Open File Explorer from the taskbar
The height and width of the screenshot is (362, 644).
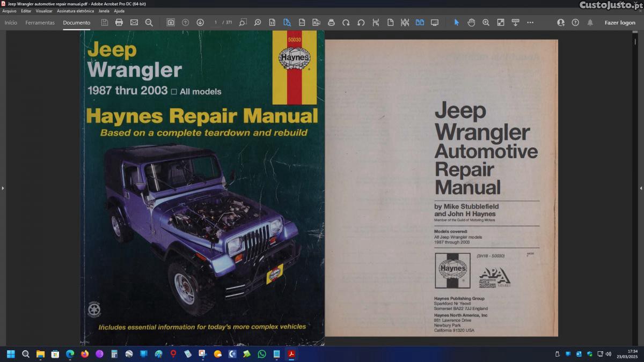click(x=40, y=354)
